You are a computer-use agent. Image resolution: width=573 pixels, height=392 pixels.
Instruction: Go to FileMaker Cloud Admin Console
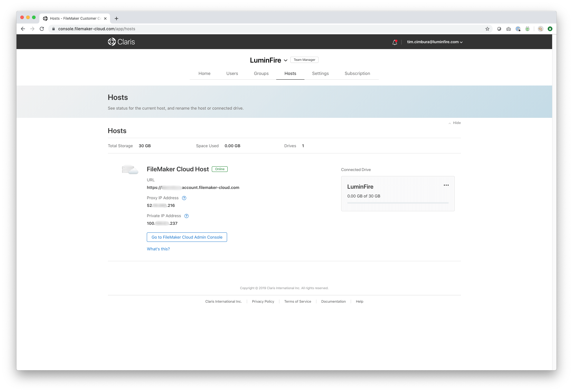[x=187, y=237]
